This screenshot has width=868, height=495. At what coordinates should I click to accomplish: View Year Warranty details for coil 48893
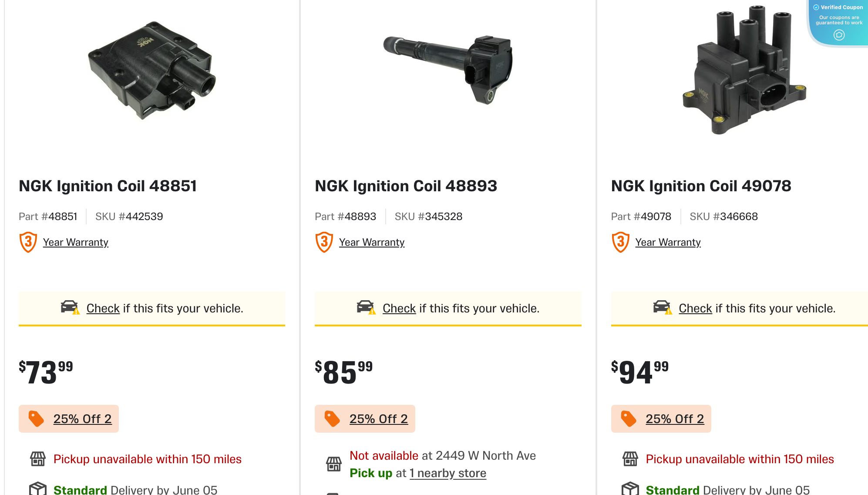[371, 242]
